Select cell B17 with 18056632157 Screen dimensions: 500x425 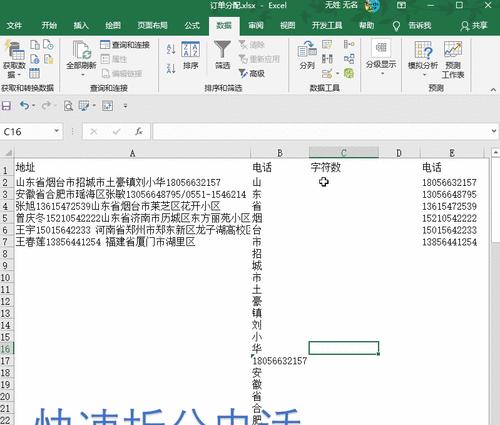[x=280, y=361]
